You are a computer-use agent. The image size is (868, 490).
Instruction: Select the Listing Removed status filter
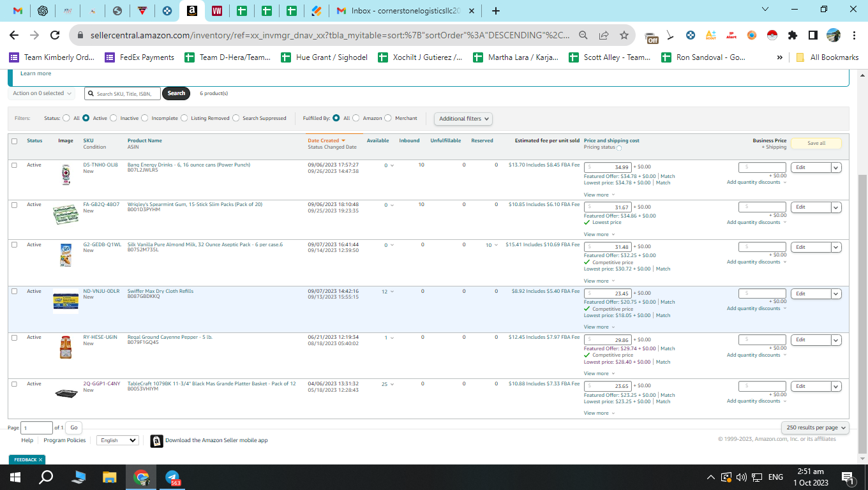pyautogui.click(x=184, y=118)
